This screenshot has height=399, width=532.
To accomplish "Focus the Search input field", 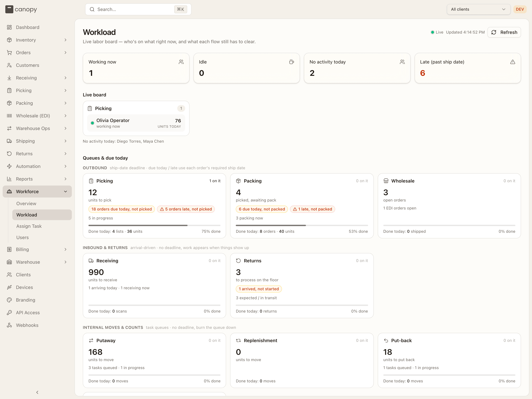I will pos(138,9).
